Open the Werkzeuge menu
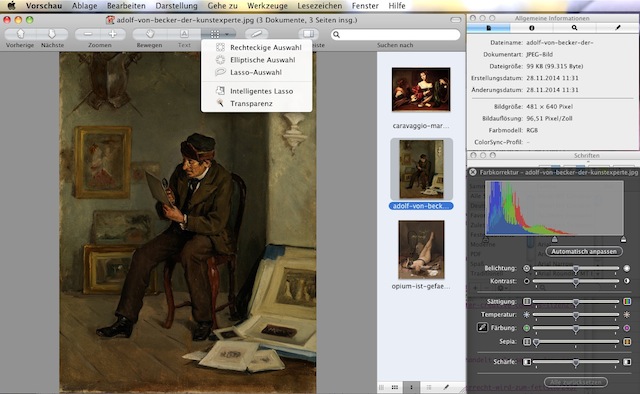640x394 pixels. coord(267,6)
